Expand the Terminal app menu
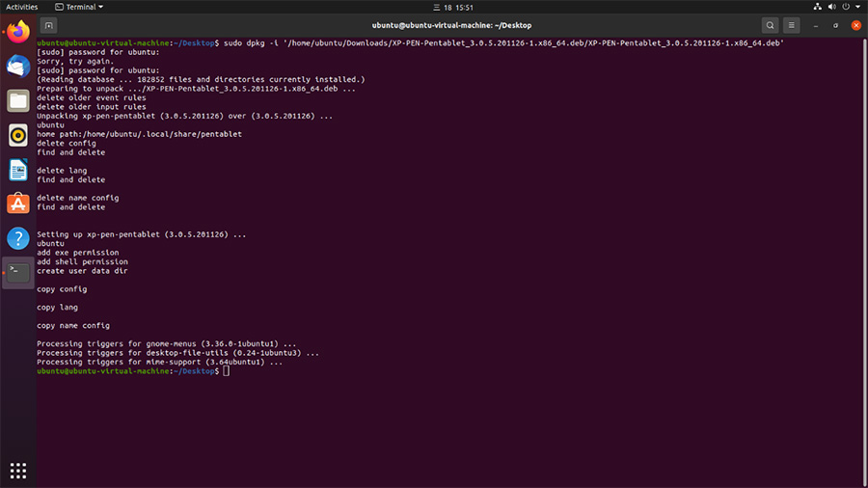Viewport: 868px width, 488px height. pyautogui.click(x=81, y=7)
